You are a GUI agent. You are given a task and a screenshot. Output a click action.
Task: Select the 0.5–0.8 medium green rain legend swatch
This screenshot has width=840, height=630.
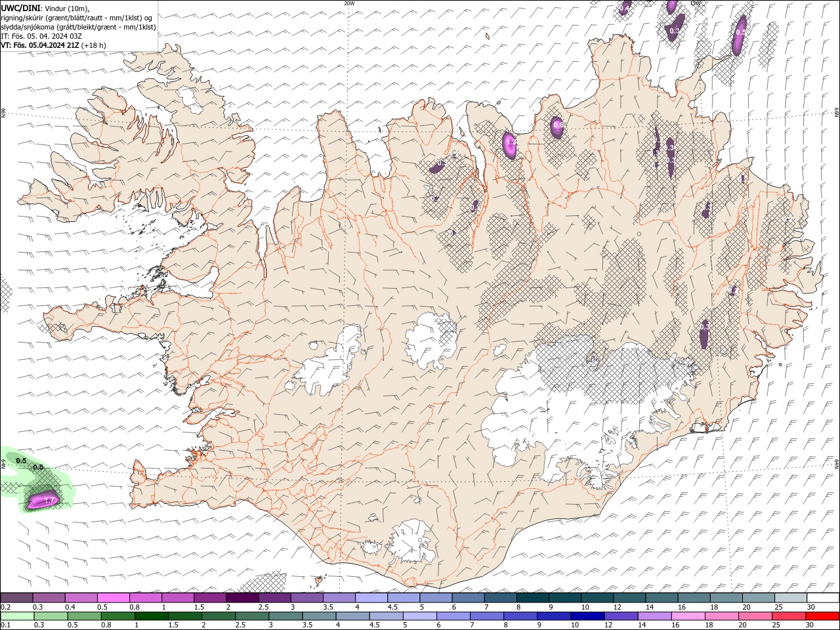pos(85,616)
